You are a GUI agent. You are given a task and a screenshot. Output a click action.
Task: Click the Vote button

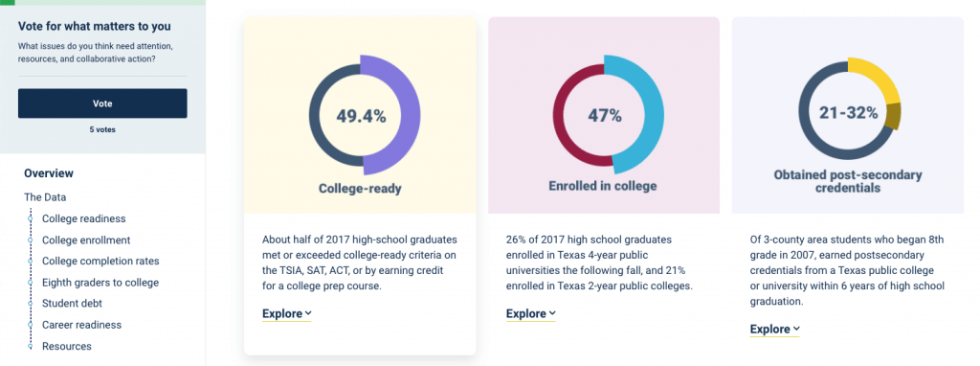point(102,103)
